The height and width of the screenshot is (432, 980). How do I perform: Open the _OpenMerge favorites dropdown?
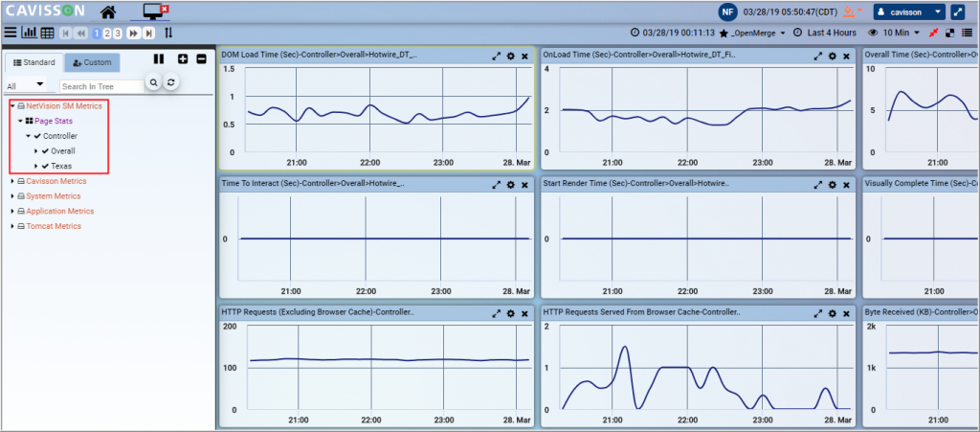point(759,33)
